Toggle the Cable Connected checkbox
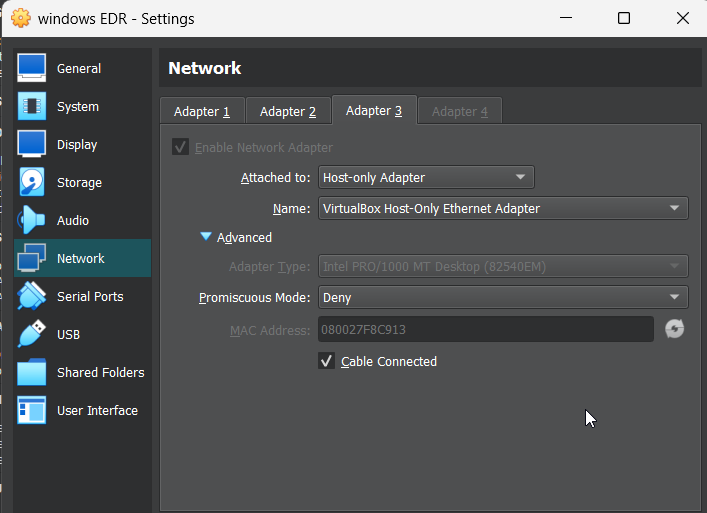Screen dimensions: 707x513 (326, 361)
